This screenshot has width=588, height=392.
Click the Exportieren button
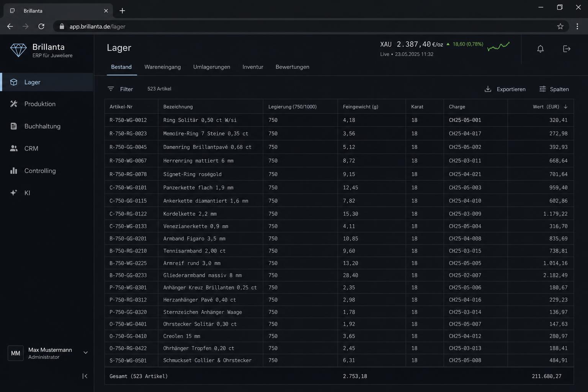pyautogui.click(x=505, y=89)
